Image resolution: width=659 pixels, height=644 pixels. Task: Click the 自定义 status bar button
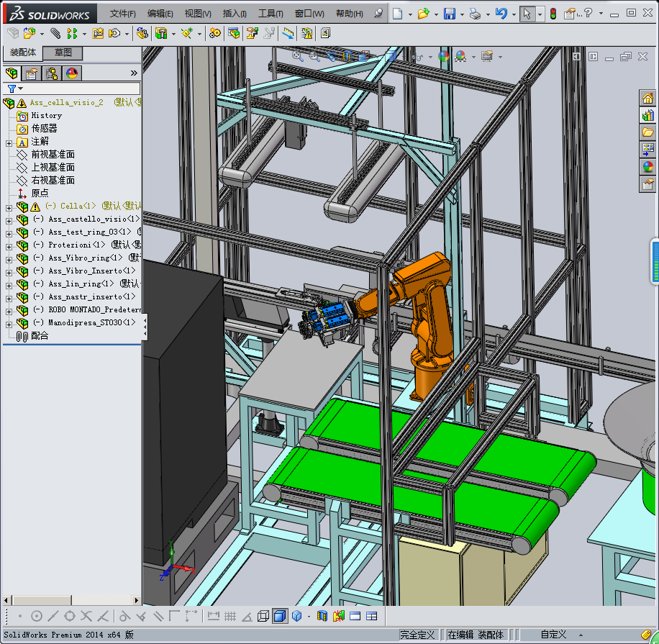553,635
